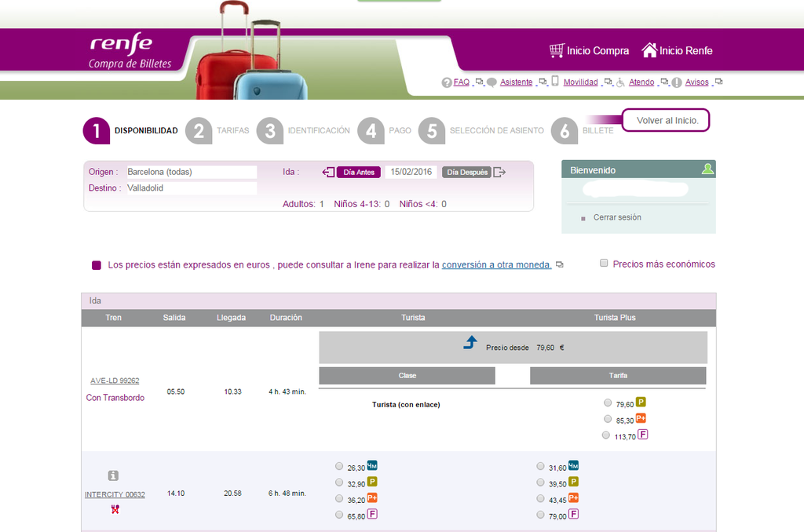Viewport: 804px width, 532px height.
Task: Click the restaurant icon under INTERCITY 00632
Action: coord(115,509)
